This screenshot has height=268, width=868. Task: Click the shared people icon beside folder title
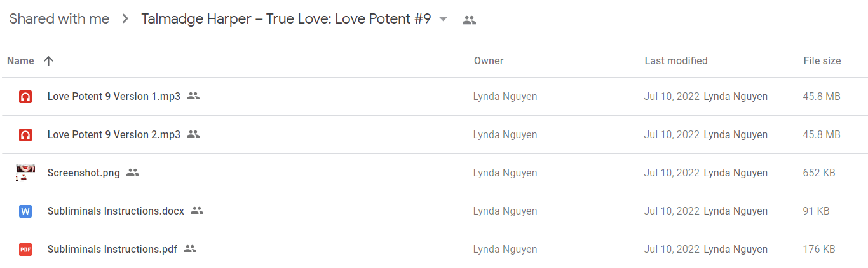click(x=469, y=20)
